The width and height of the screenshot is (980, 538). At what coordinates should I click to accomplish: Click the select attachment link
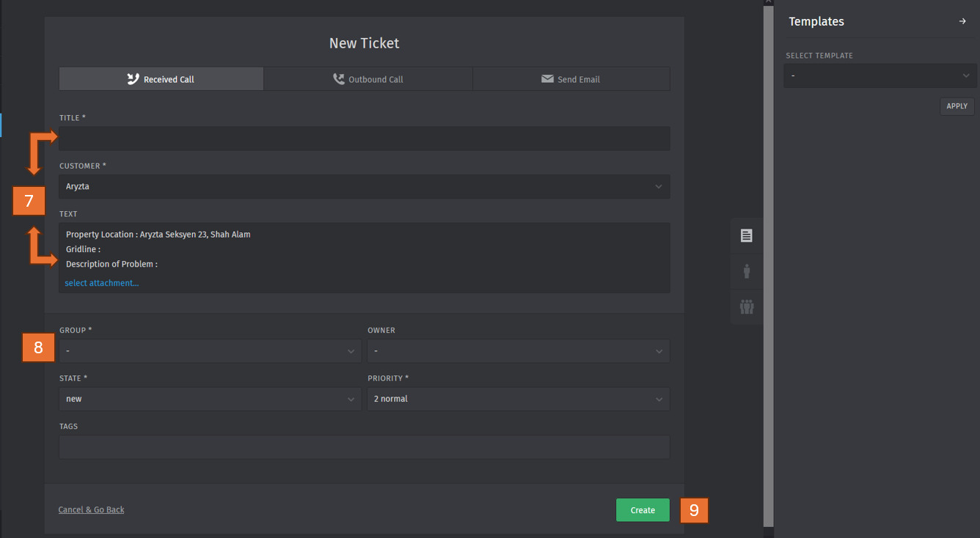101,283
